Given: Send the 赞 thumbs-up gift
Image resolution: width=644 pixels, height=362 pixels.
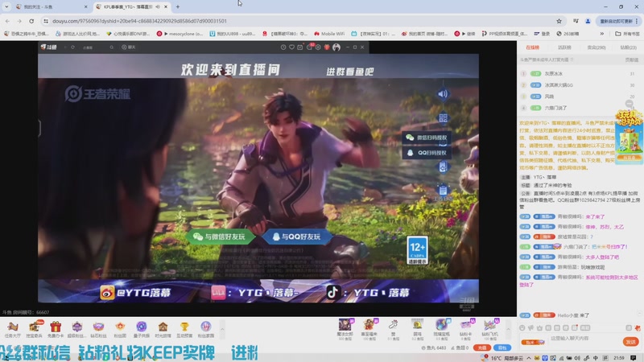Looking at the screenshot, I should click(393, 329).
